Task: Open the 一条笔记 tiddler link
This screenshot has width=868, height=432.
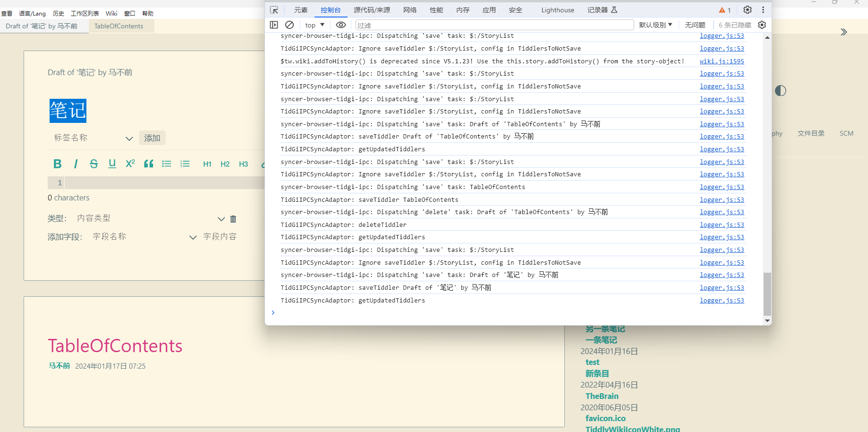Action: coord(601,340)
